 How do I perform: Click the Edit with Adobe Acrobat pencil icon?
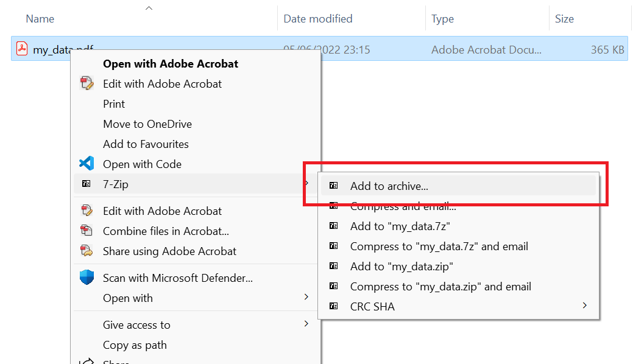(88, 83)
